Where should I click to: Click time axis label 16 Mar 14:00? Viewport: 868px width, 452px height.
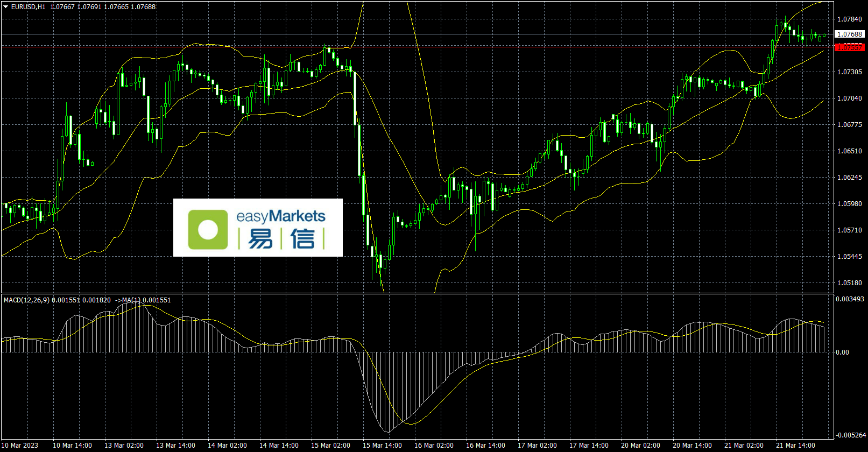(x=485, y=446)
